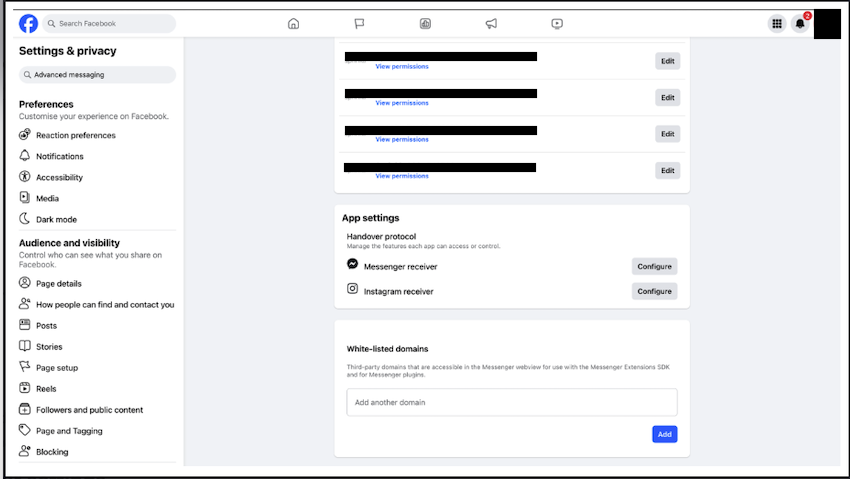Click the blue Add domain button

point(664,434)
